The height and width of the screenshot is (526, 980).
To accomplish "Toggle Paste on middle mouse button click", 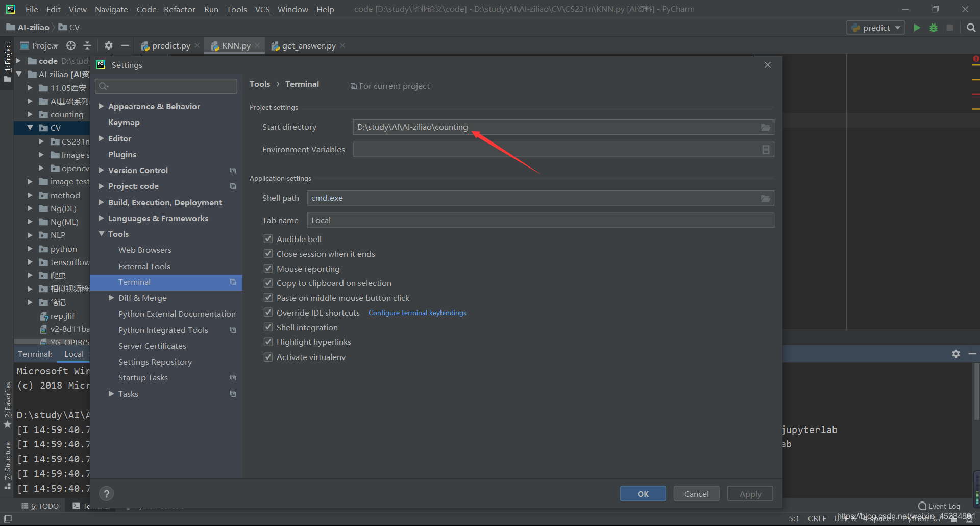I will point(268,297).
